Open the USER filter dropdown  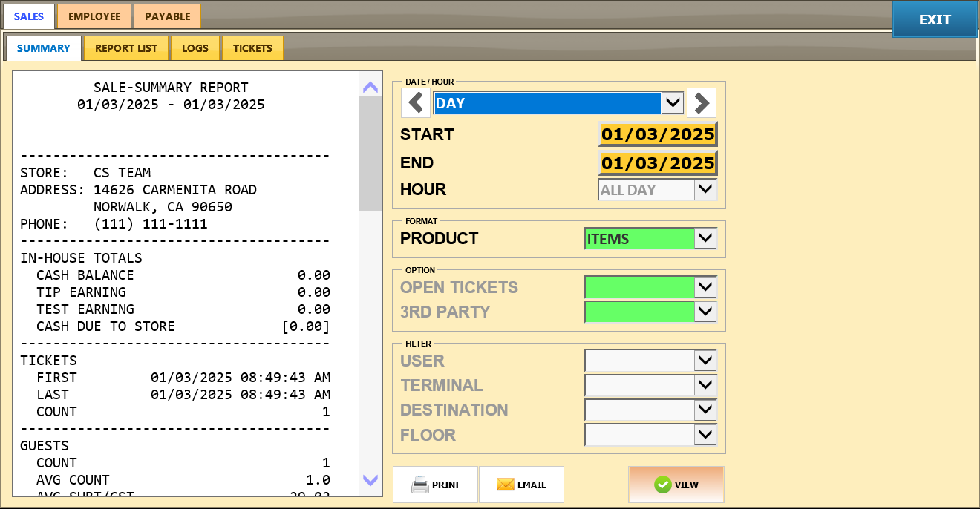[705, 361]
